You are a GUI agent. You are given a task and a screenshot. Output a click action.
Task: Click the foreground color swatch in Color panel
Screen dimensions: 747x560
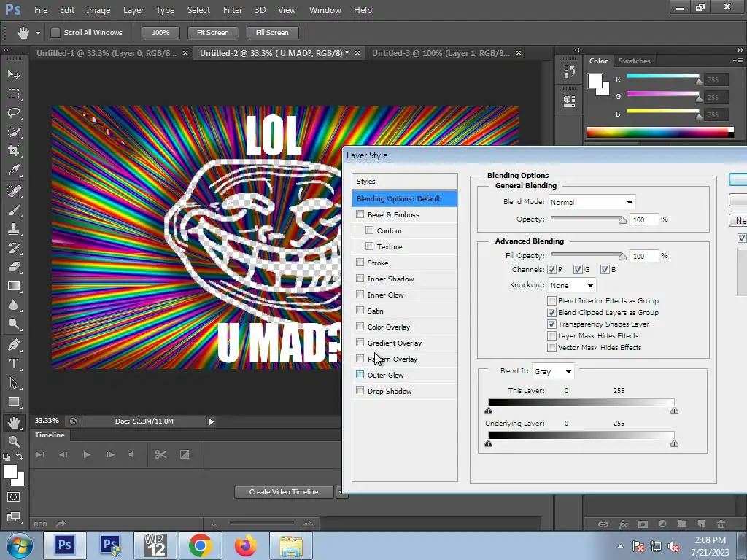(595, 81)
